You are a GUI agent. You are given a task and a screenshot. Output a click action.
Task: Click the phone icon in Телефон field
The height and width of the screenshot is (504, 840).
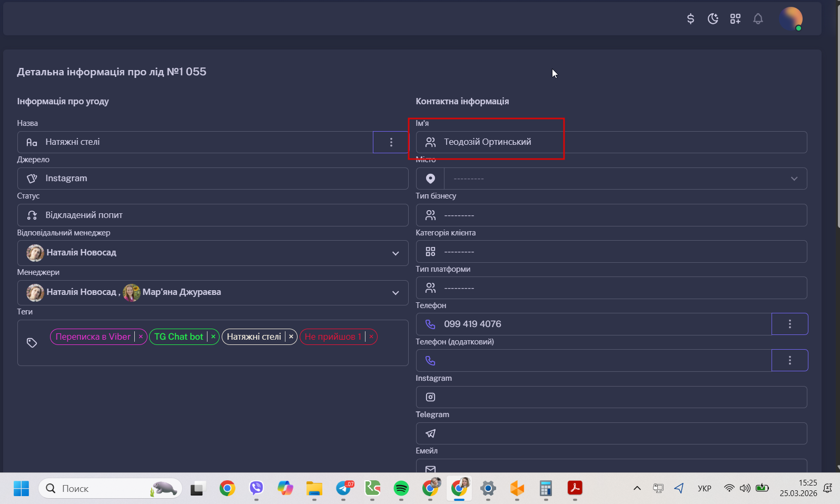coord(430,324)
